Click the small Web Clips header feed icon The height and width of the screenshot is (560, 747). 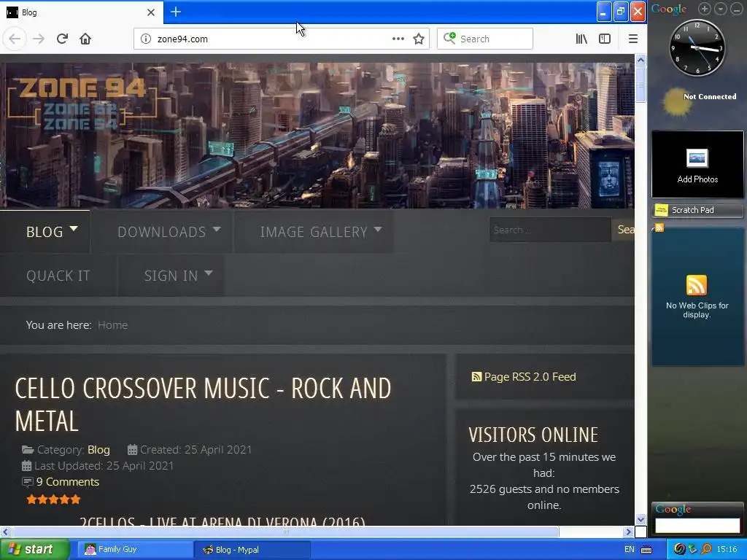pos(659,228)
